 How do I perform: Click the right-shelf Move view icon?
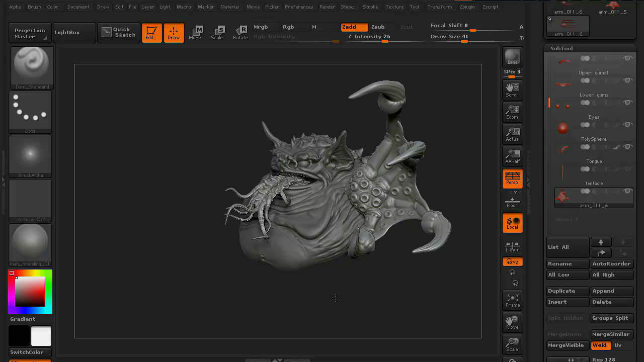pyautogui.click(x=512, y=322)
